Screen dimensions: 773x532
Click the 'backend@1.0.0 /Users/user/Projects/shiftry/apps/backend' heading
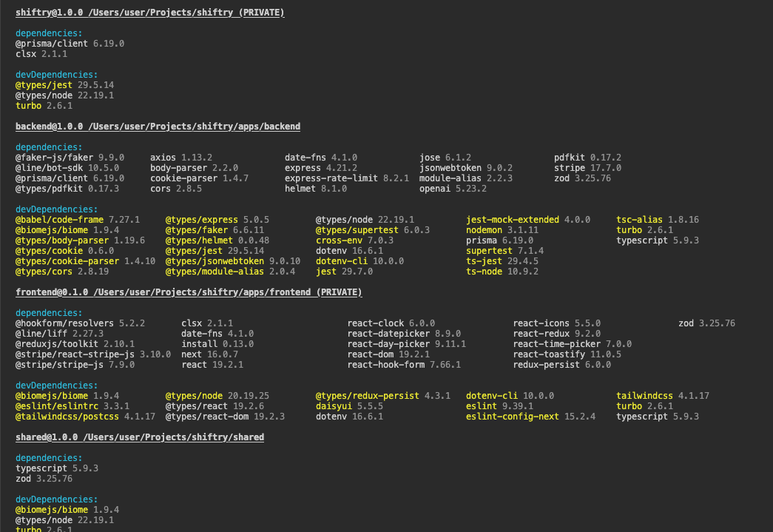point(158,127)
